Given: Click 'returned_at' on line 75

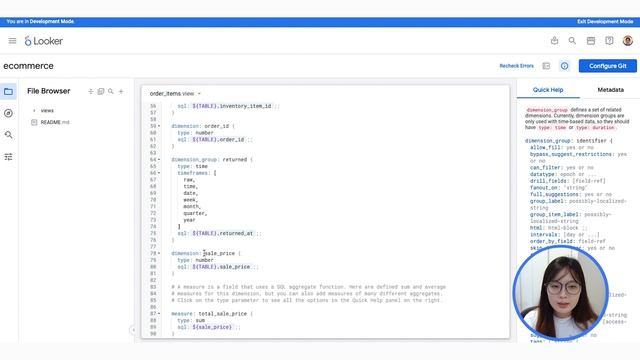Looking at the screenshot, I should coord(237,233).
